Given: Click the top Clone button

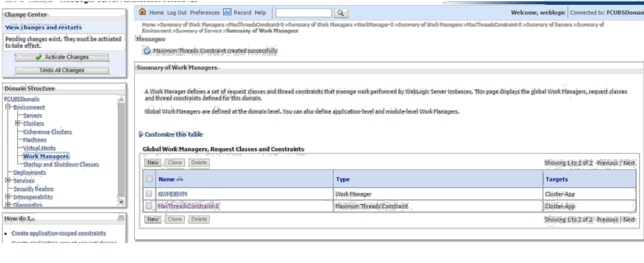Looking at the screenshot, I should click(x=175, y=163).
